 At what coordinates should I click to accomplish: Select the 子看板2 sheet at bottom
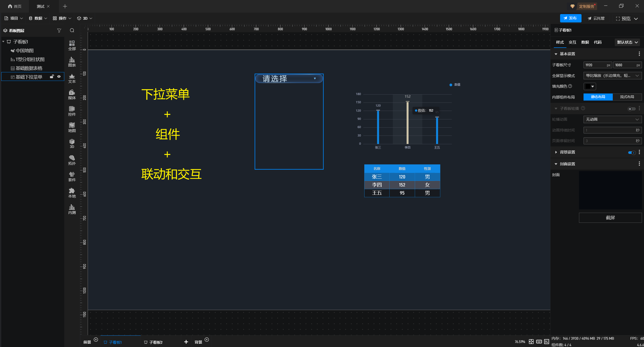155,342
